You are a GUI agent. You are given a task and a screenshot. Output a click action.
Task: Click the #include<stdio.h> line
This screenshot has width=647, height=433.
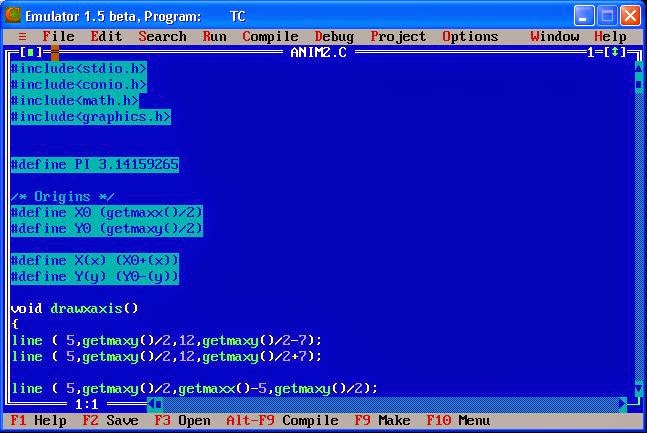coord(78,68)
